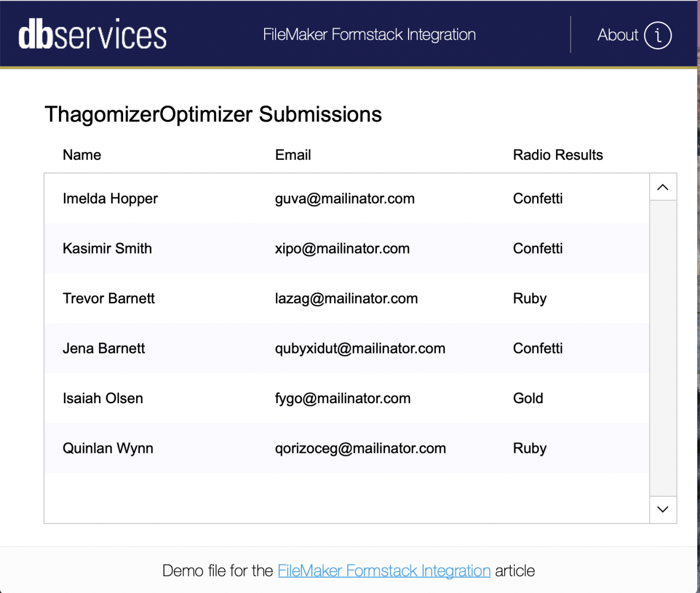Image resolution: width=700 pixels, height=593 pixels.
Task: Click the Name column header
Action: pyautogui.click(x=81, y=155)
